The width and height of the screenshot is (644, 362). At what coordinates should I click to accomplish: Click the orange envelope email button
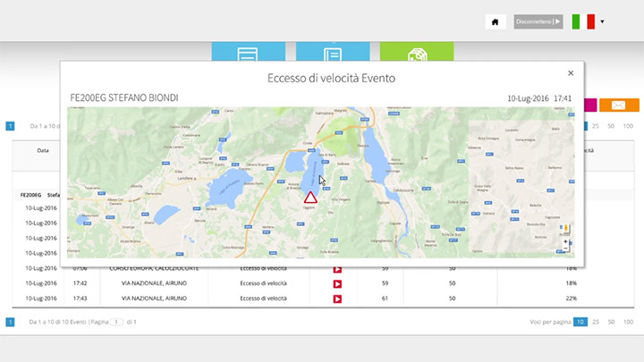[618, 105]
